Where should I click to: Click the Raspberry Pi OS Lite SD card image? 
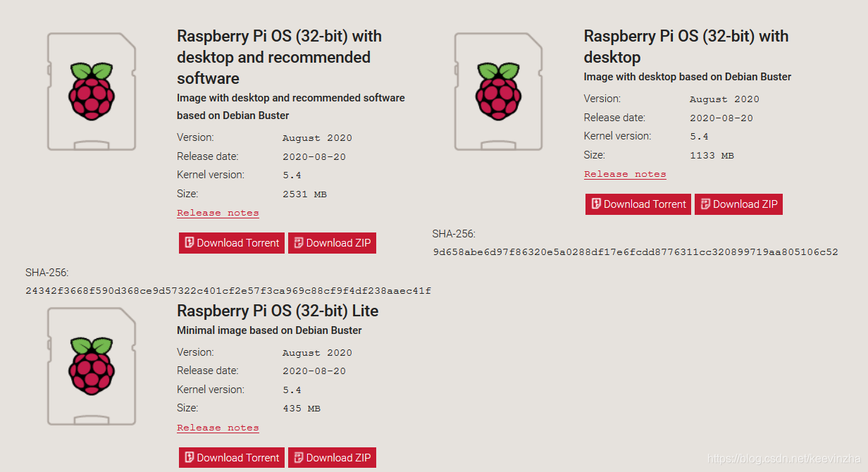click(92, 366)
